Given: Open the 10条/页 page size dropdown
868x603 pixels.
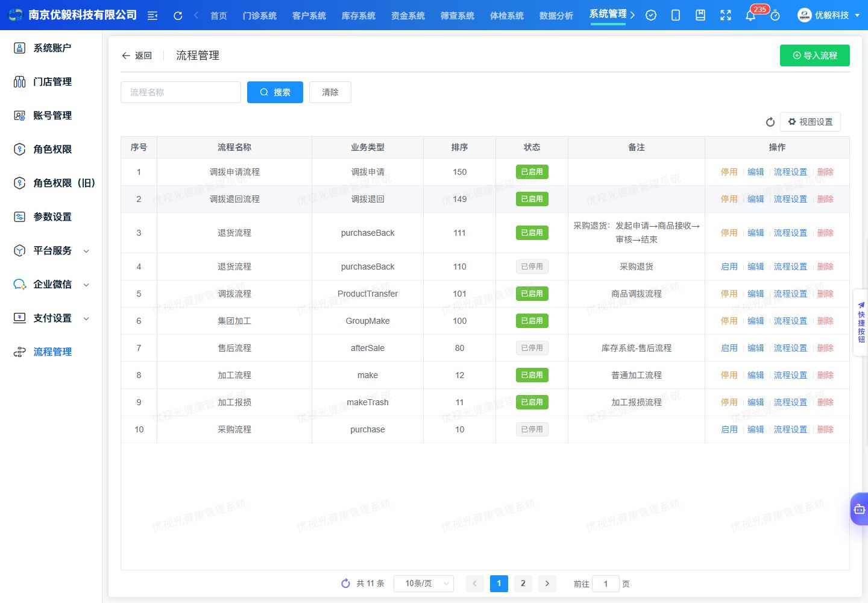Looking at the screenshot, I should pyautogui.click(x=424, y=584).
